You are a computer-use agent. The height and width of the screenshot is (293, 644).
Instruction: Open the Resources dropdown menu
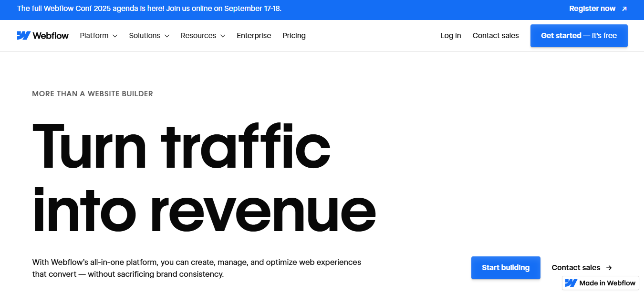click(203, 36)
